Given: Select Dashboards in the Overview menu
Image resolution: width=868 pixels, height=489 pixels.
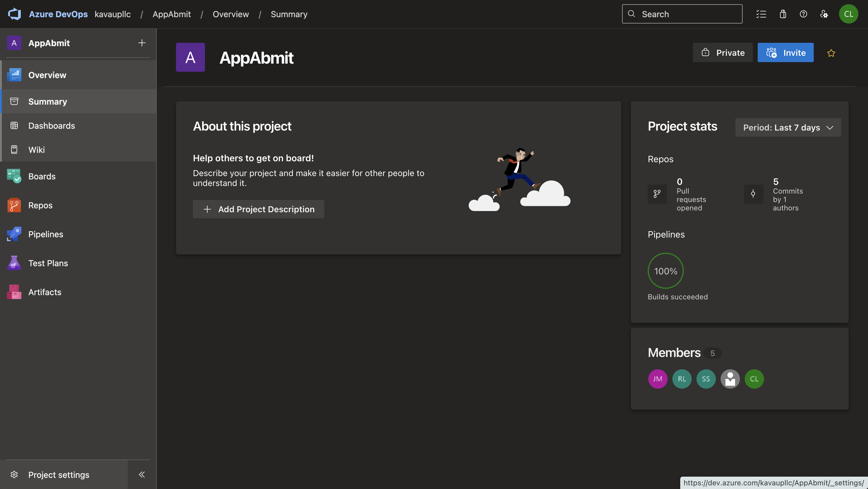Looking at the screenshot, I should [x=52, y=125].
